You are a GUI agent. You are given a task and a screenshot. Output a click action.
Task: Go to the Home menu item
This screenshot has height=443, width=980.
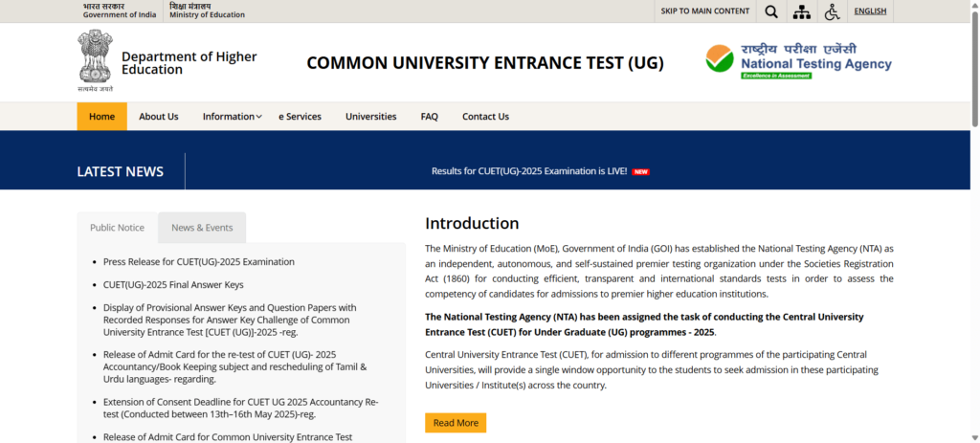click(101, 116)
